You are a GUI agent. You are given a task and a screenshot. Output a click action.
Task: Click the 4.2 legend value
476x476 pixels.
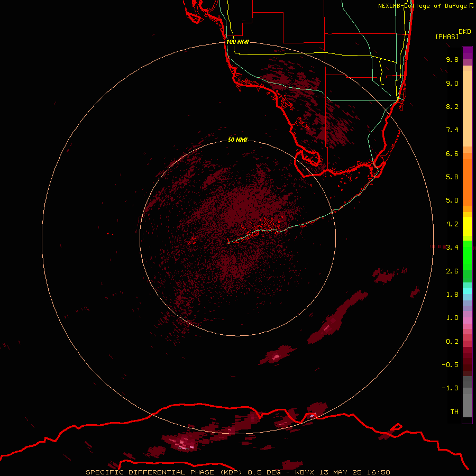[x=452, y=224]
